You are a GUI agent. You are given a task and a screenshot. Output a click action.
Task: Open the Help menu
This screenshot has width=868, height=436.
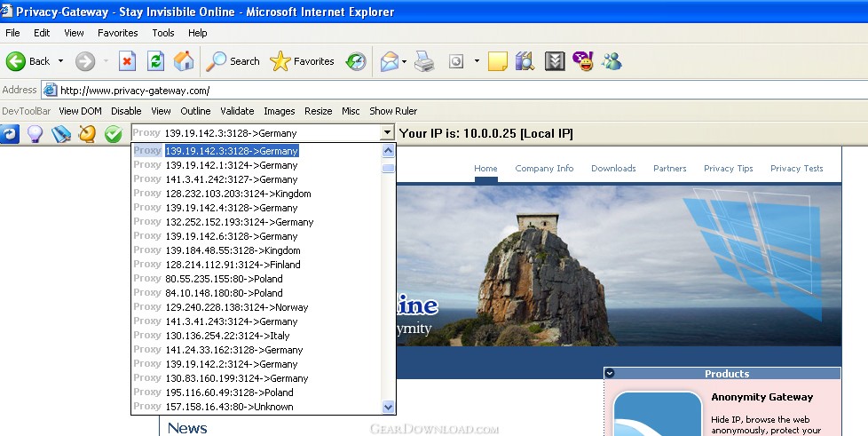click(x=198, y=33)
